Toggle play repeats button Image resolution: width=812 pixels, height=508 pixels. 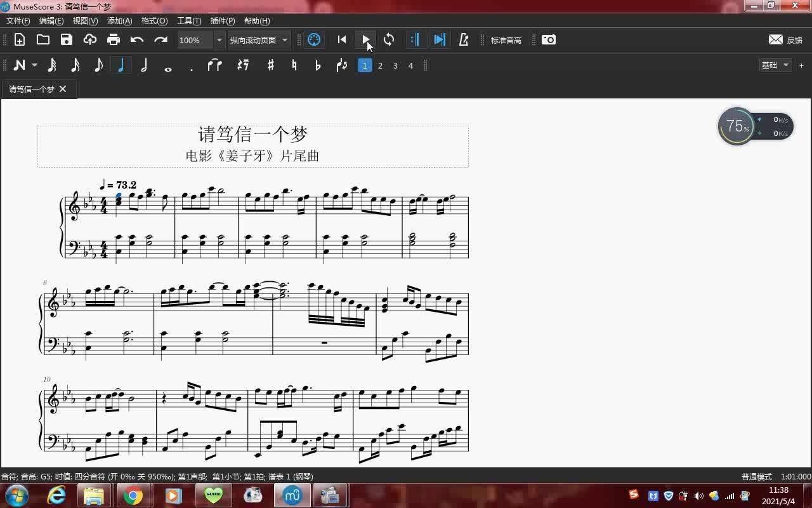415,40
